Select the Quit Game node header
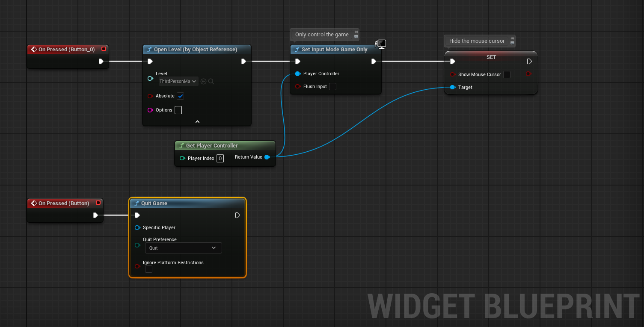The height and width of the screenshot is (327, 644). pyautogui.click(x=187, y=203)
